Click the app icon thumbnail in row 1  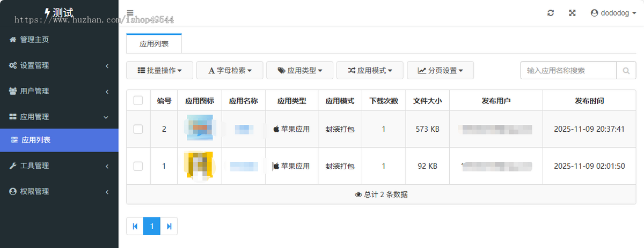click(199, 166)
